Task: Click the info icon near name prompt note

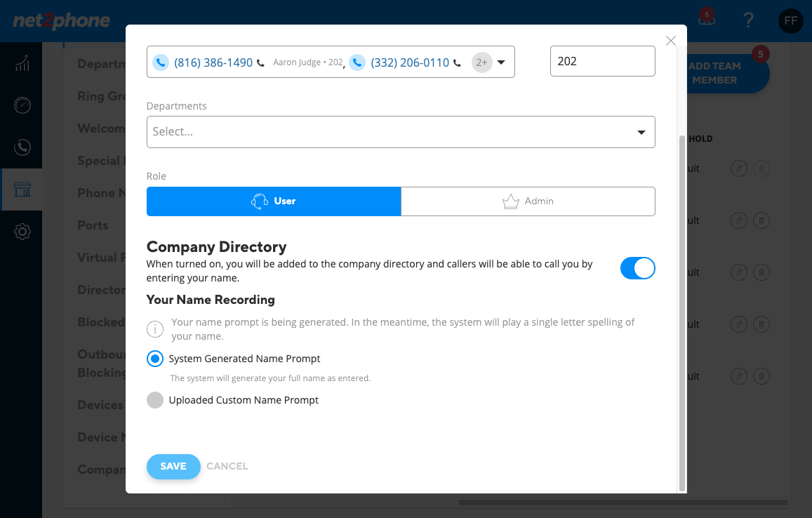Action: (x=155, y=329)
